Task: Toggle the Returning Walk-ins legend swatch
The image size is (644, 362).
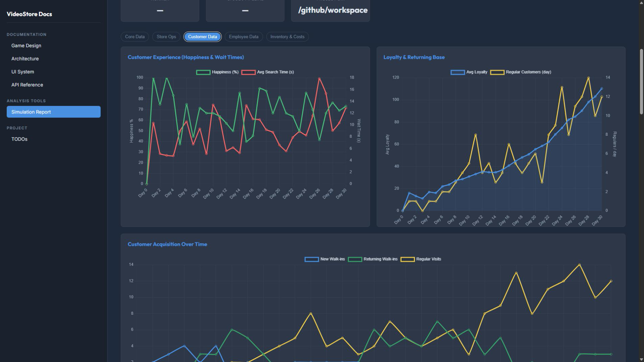Action: [355, 259]
